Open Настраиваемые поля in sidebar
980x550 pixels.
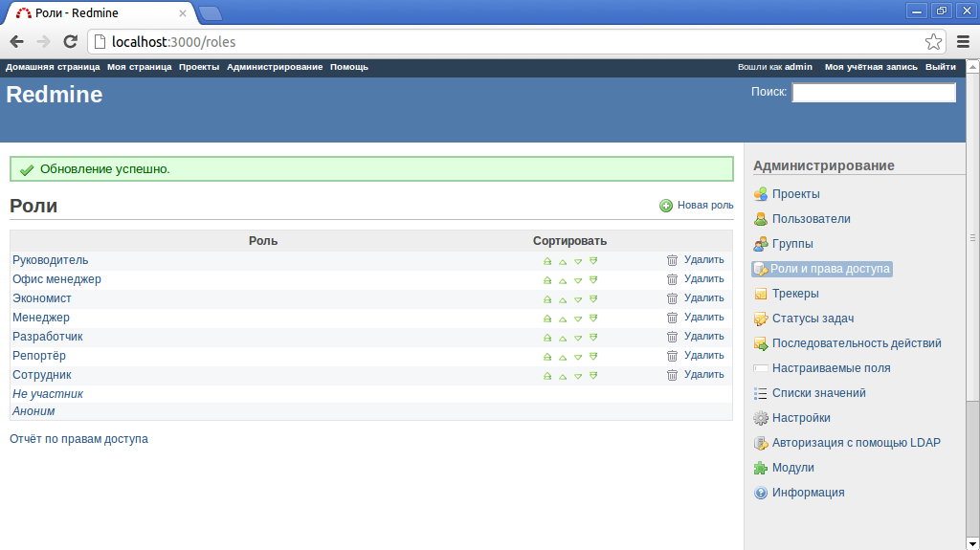(x=832, y=368)
